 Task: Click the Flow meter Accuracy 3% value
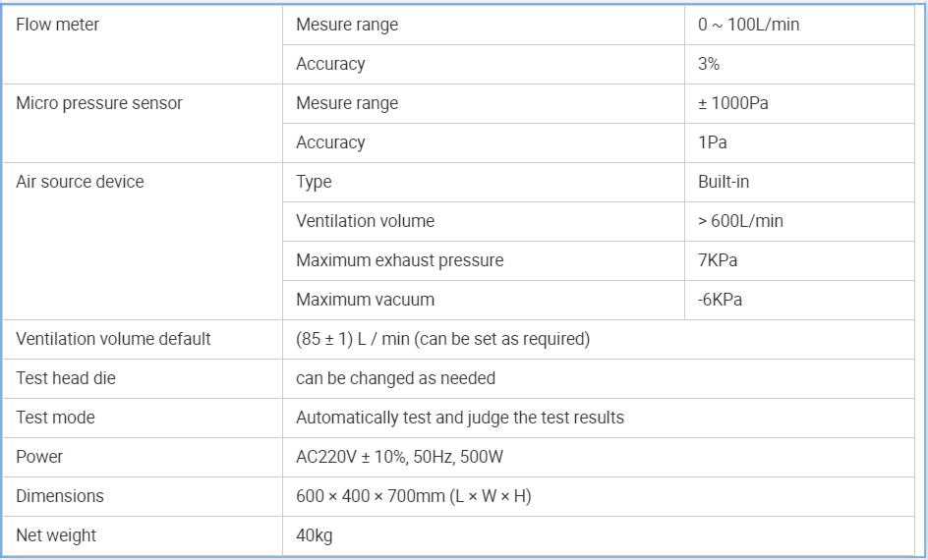(x=709, y=64)
